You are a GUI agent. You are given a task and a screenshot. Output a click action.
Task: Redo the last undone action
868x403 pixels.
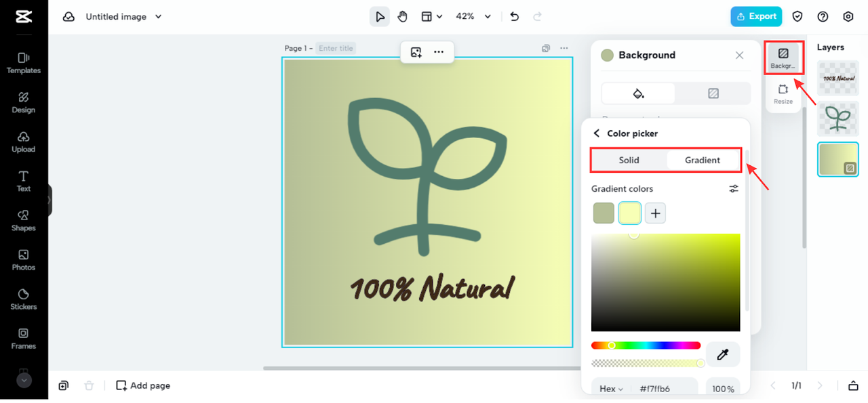(x=538, y=16)
